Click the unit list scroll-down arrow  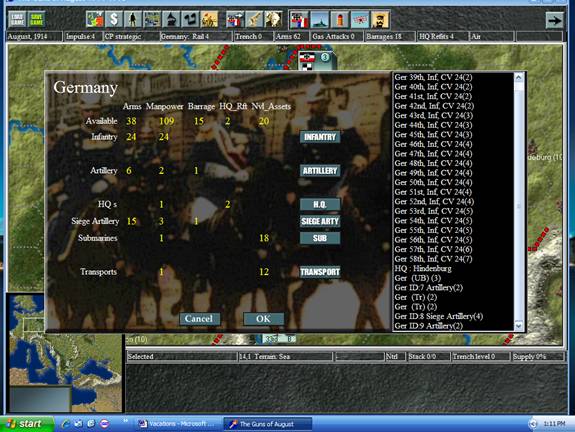519,326
